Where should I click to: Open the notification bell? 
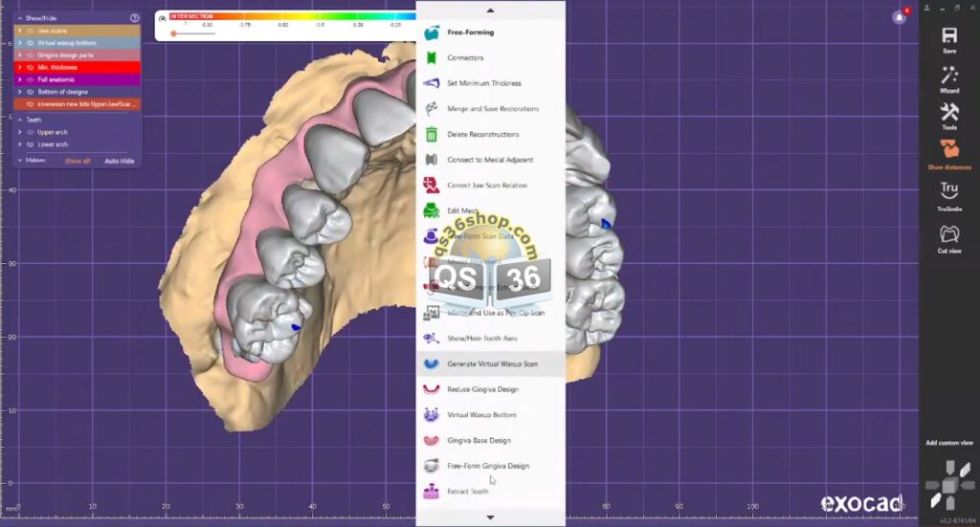900,17
